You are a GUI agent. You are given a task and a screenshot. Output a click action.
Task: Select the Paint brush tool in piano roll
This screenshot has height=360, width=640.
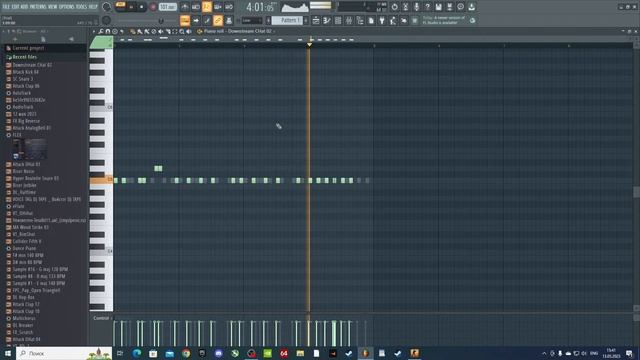click(x=139, y=31)
